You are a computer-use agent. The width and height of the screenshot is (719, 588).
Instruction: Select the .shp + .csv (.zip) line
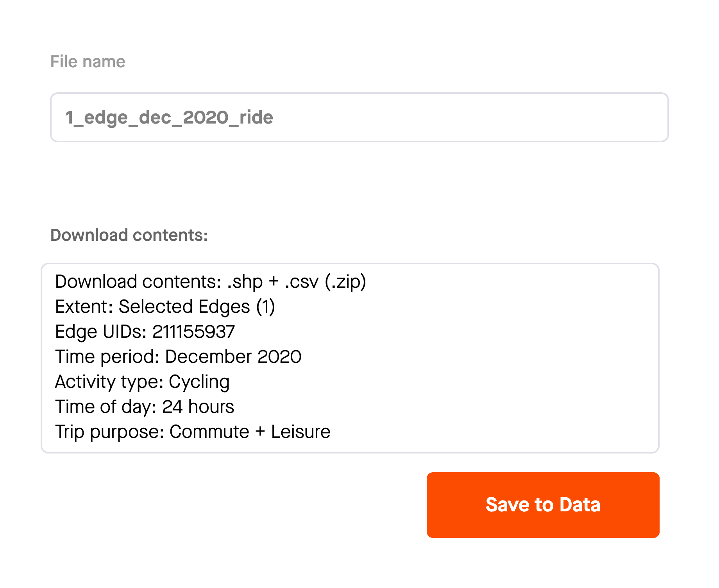[x=211, y=282]
